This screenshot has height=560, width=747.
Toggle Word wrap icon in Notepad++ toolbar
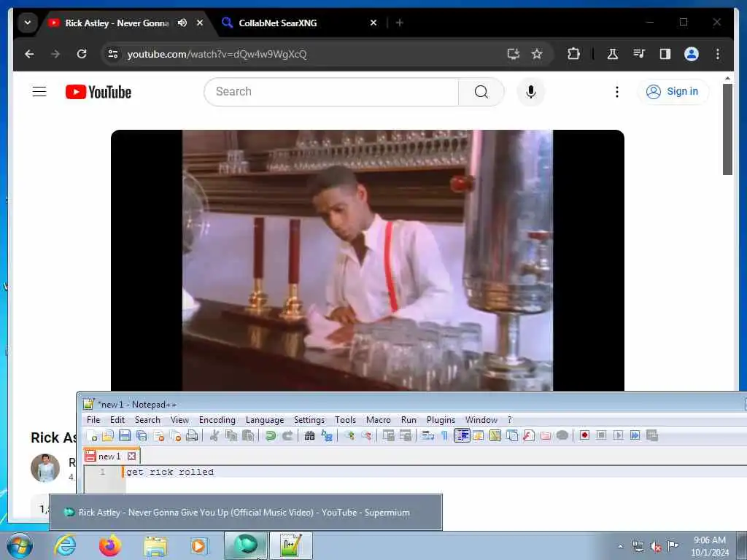click(427, 436)
